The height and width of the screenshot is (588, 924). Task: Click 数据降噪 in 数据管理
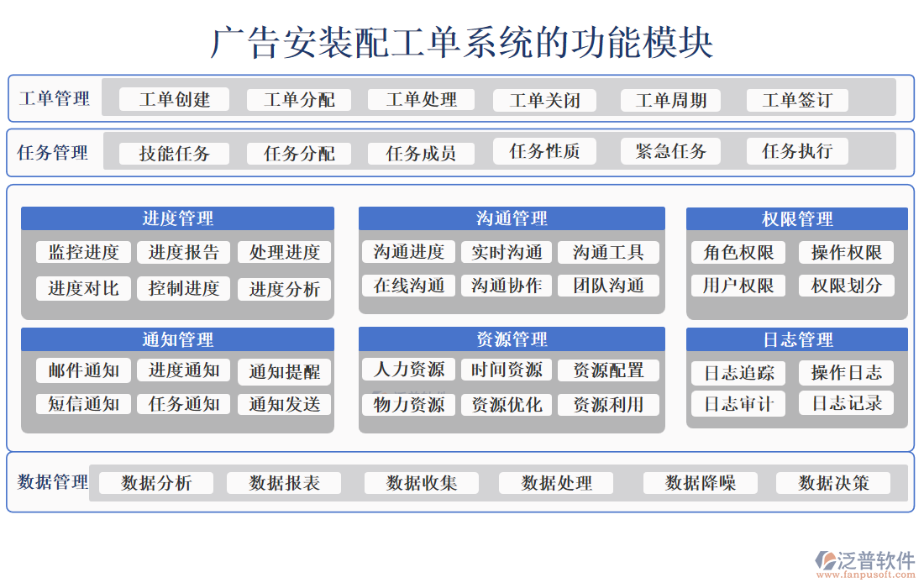tap(700, 482)
